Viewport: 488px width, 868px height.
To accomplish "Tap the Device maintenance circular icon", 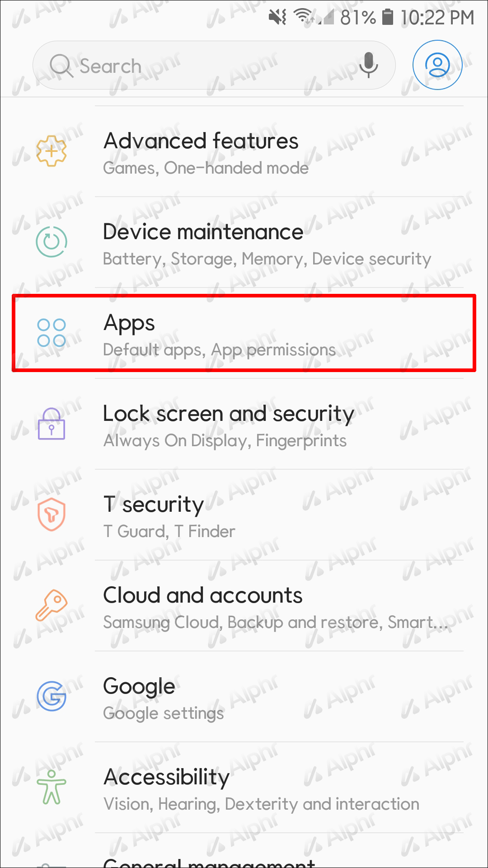I will [x=52, y=242].
